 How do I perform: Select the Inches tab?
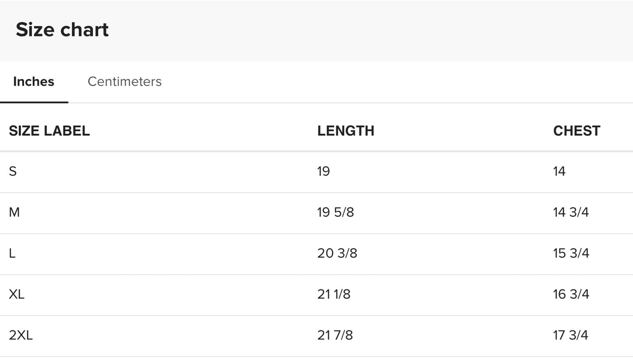tap(34, 82)
